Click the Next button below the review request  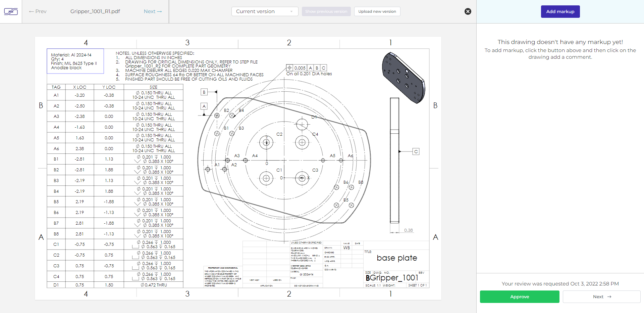601,297
